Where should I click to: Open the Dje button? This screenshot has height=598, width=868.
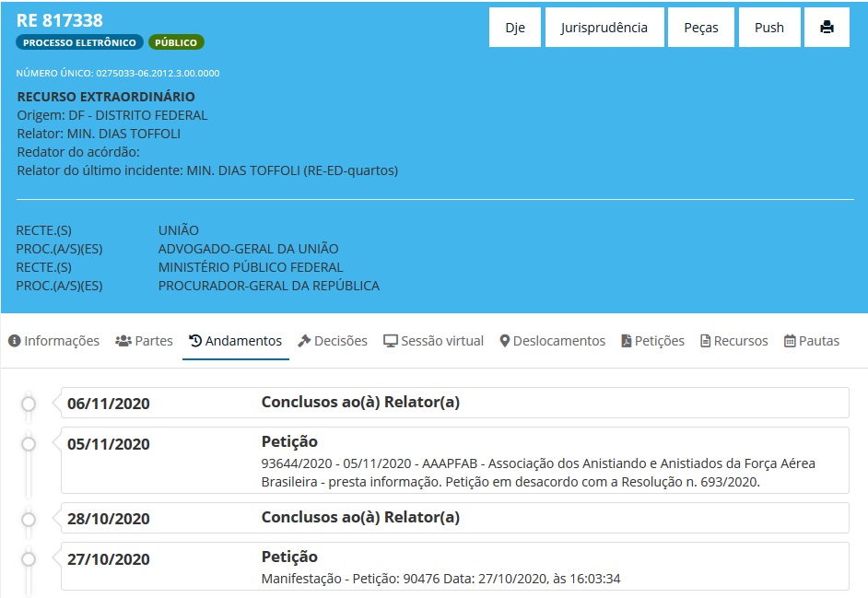tap(515, 27)
